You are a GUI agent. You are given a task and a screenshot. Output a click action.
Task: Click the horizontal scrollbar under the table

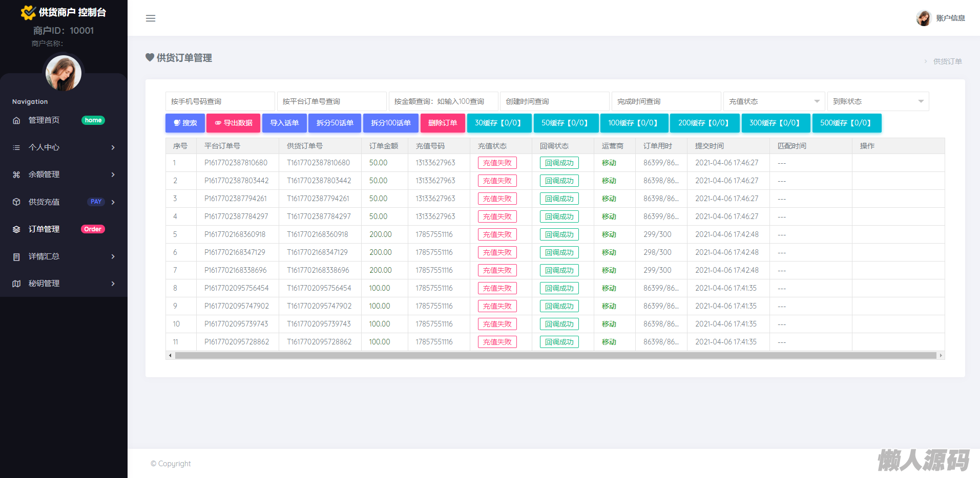tap(555, 355)
